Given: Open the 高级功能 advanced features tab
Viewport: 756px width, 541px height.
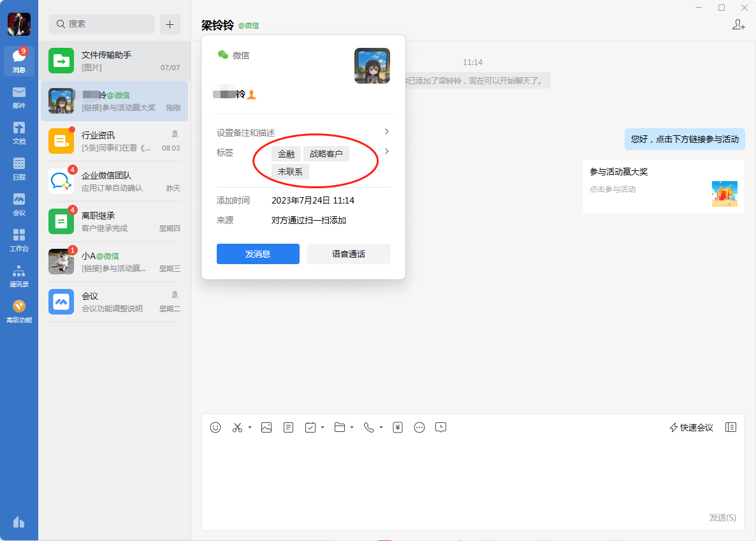Looking at the screenshot, I should (18, 312).
